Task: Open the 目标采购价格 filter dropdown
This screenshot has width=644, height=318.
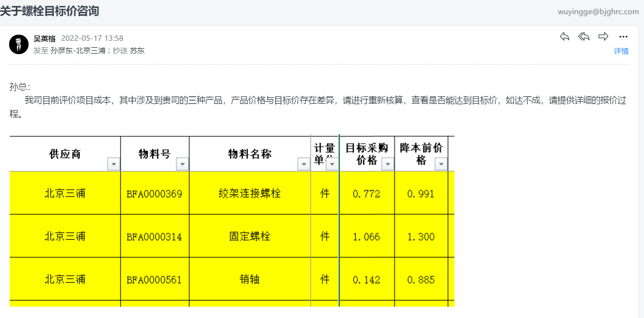Action: [388, 164]
